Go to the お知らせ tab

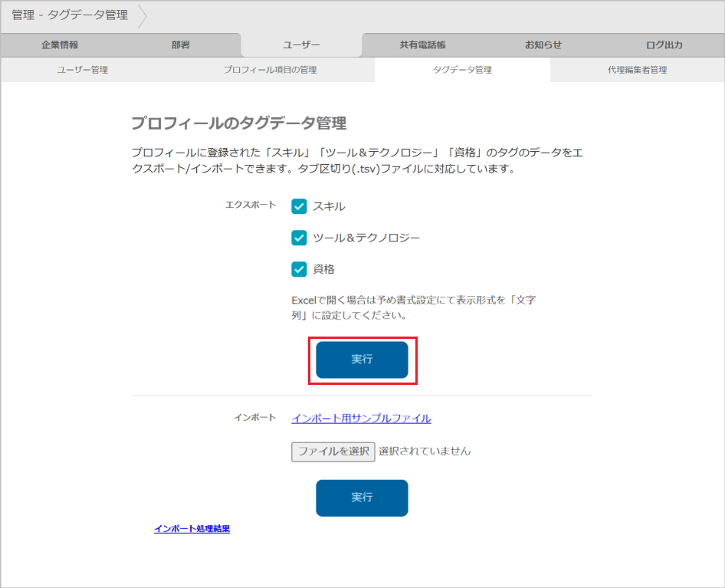543,45
